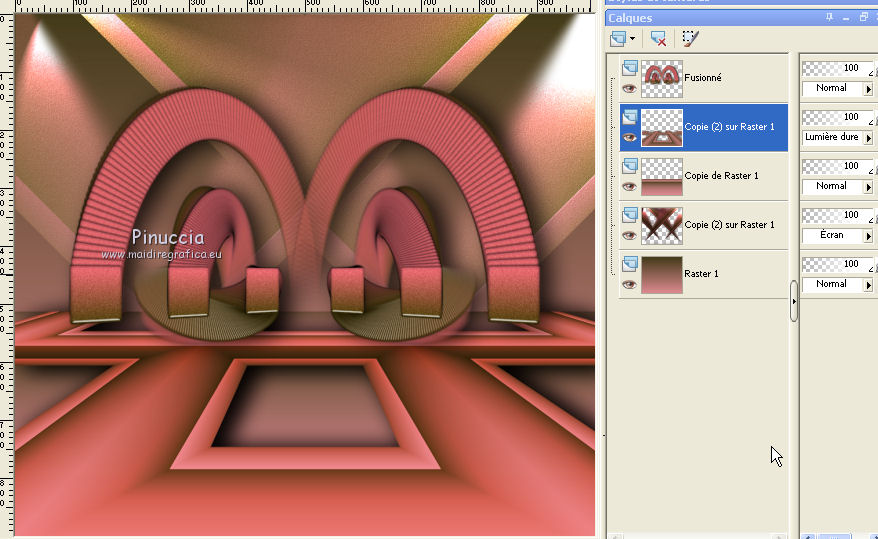Toggle visibility eye of the highlighted Copie (2) layer
Viewport: 878px width, 539px height.
click(629, 138)
